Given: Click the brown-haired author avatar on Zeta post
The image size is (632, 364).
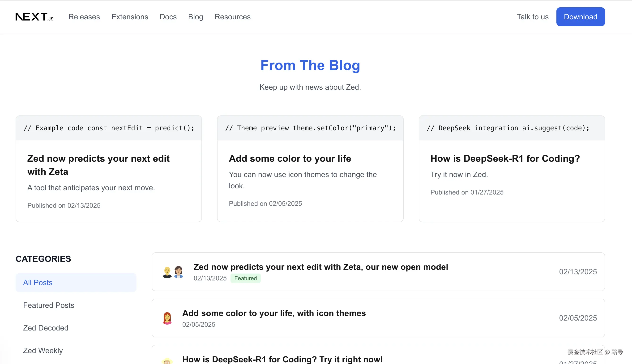Looking at the screenshot, I should [x=178, y=272].
